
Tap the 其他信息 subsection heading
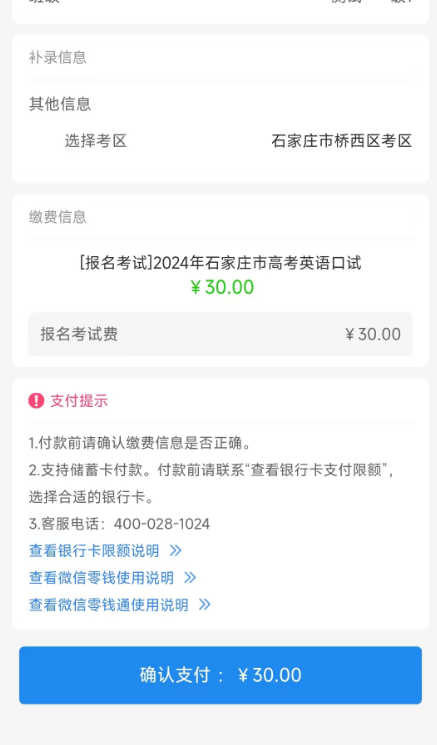(60, 104)
